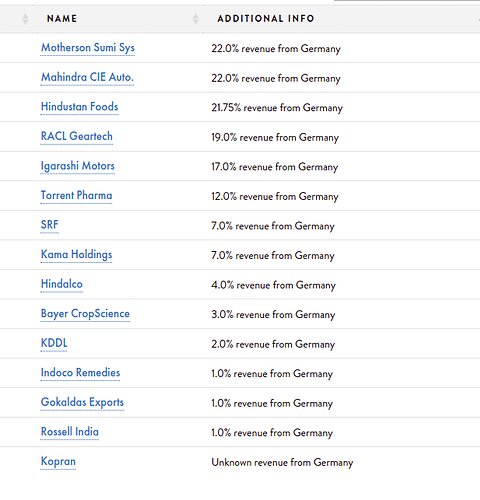Open the Motherson Sumi Sys link

point(88,48)
